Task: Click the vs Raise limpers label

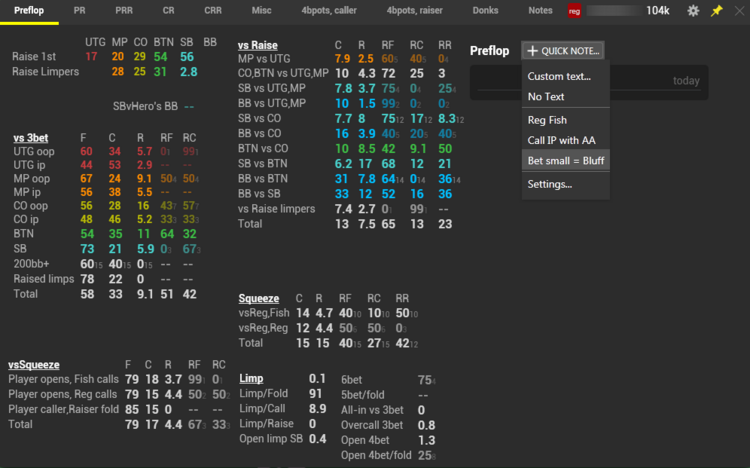Action: [x=276, y=209]
